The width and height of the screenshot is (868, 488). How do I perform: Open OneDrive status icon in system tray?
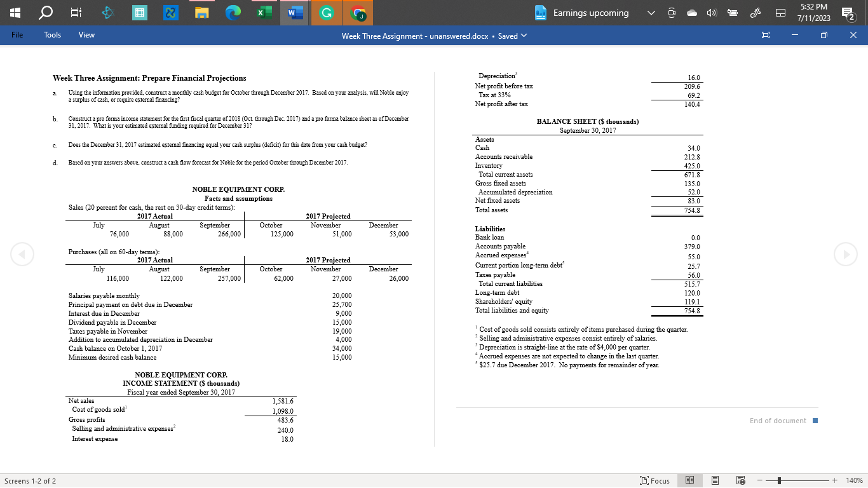(x=693, y=13)
